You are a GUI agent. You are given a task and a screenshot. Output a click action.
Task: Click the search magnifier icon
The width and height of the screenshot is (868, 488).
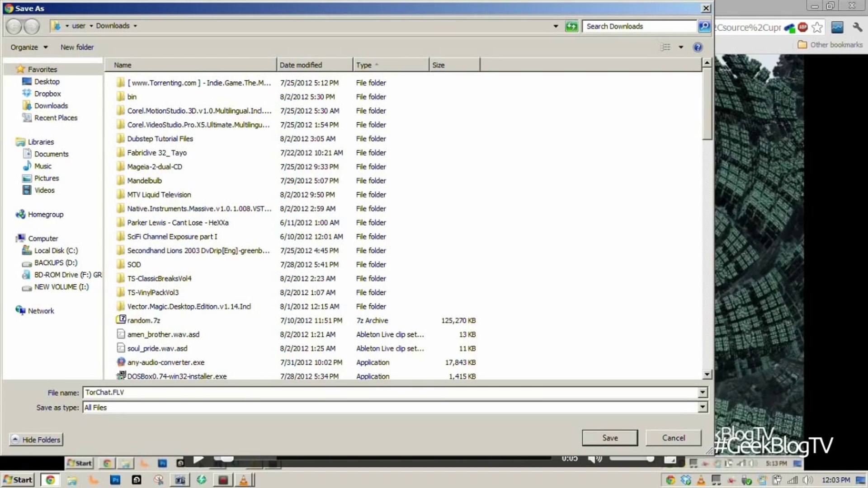pyautogui.click(x=704, y=26)
